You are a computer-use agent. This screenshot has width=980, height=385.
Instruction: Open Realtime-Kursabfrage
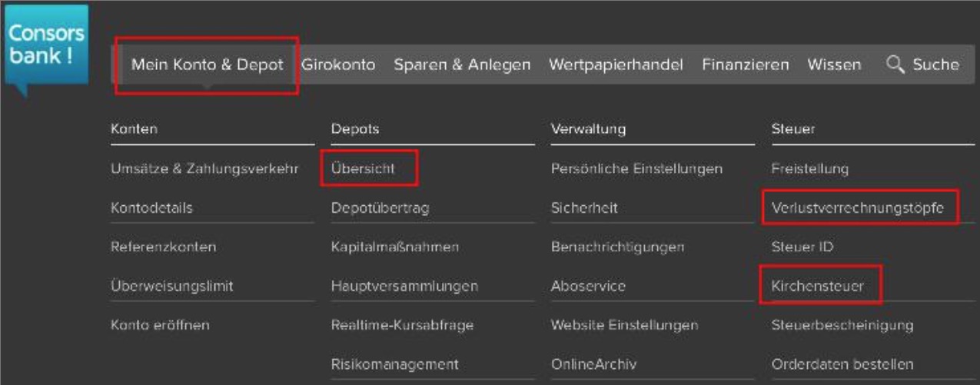(x=402, y=325)
